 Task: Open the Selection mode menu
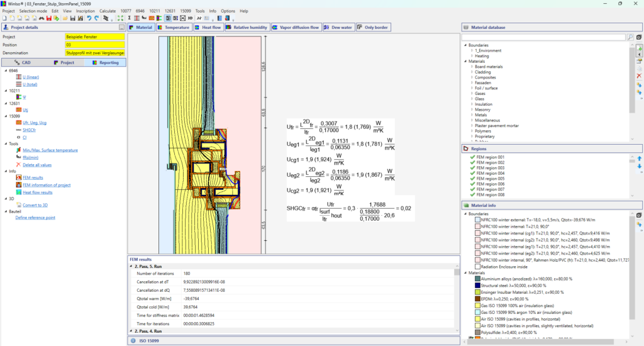(x=33, y=11)
